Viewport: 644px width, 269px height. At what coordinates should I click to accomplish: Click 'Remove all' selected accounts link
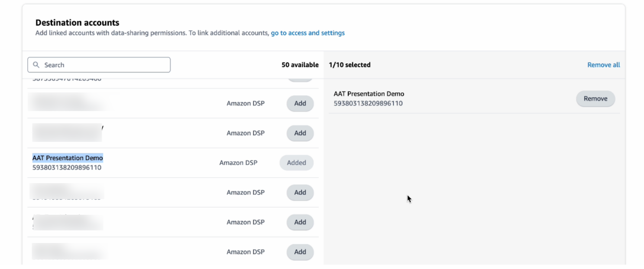[603, 65]
